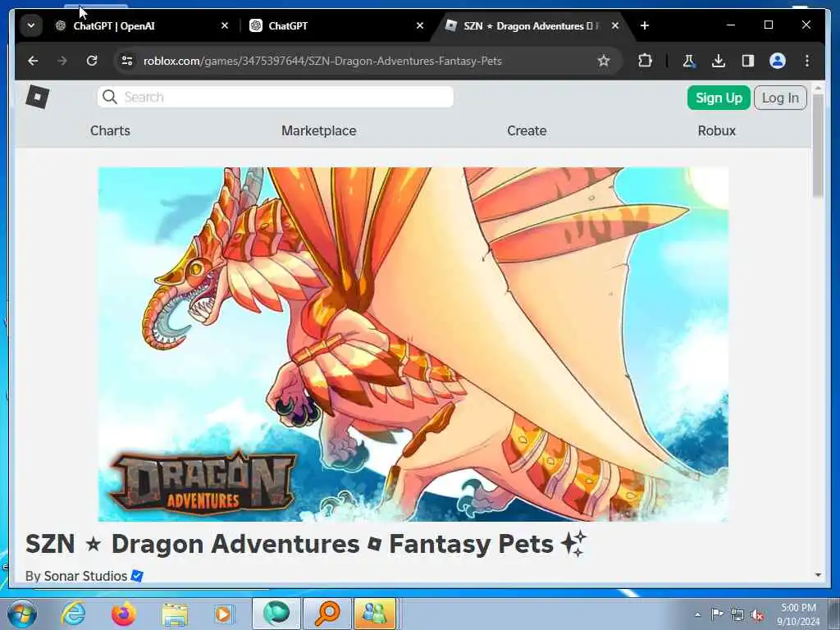Image resolution: width=840 pixels, height=630 pixels.
Task: Open the Robux menu item
Action: coord(717,130)
